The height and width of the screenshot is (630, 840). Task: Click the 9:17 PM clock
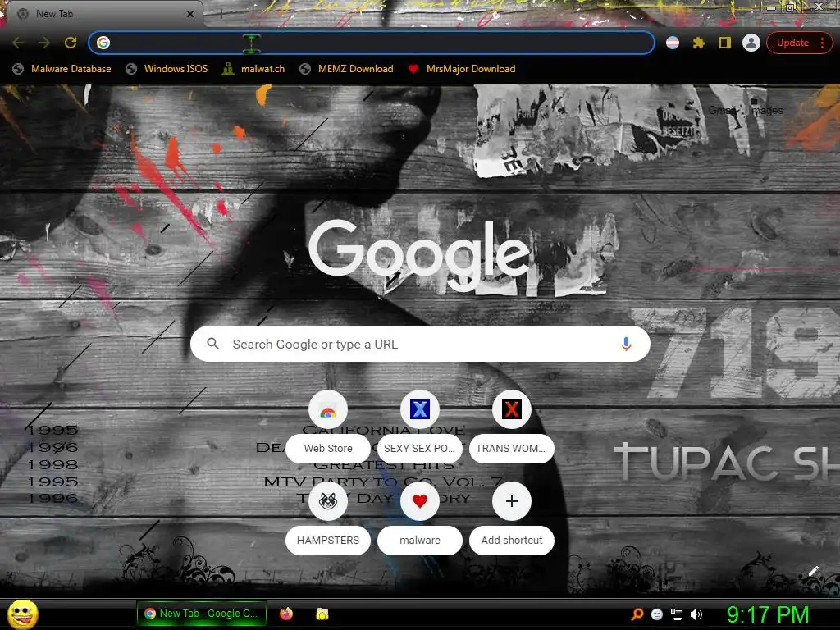point(768,614)
